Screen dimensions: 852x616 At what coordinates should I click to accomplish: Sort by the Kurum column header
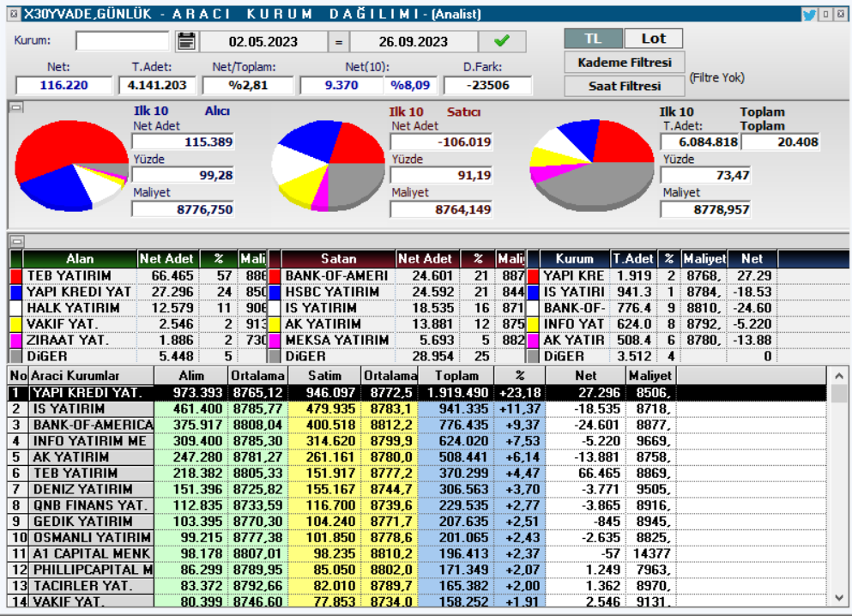point(574,258)
